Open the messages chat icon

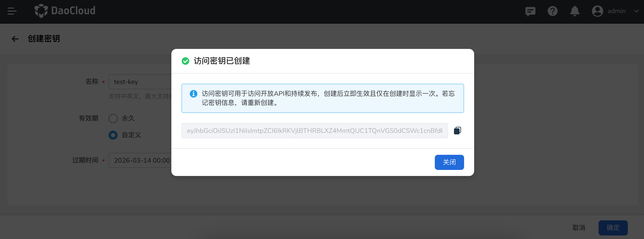[530, 11]
